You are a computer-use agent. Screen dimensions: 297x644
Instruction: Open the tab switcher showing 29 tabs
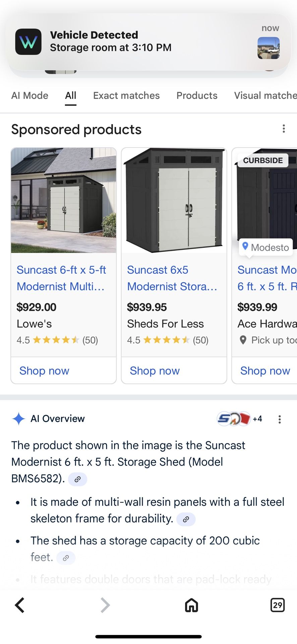point(277,605)
